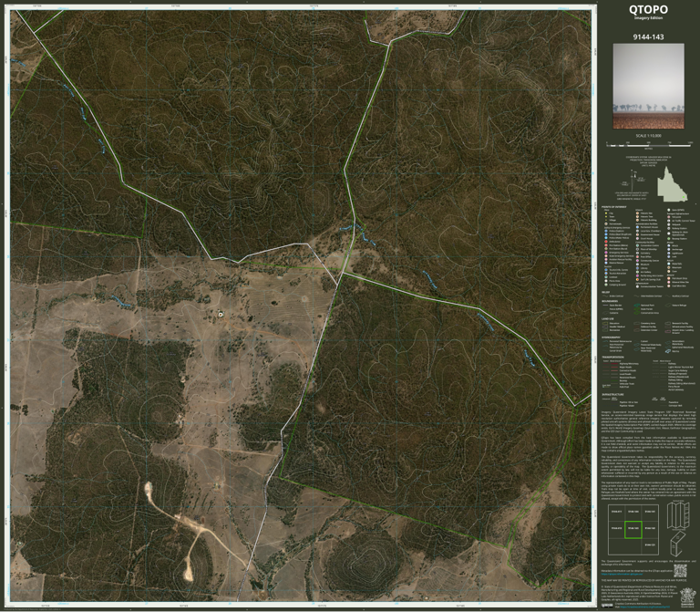Click the metres scale bar
This screenshot has height=612, width=700.
[649, 145]
